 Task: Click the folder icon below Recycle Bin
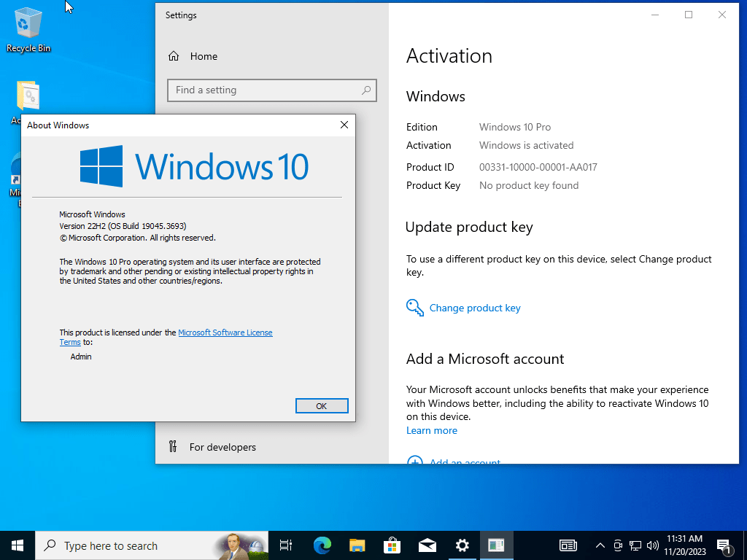tap(28, 96)
